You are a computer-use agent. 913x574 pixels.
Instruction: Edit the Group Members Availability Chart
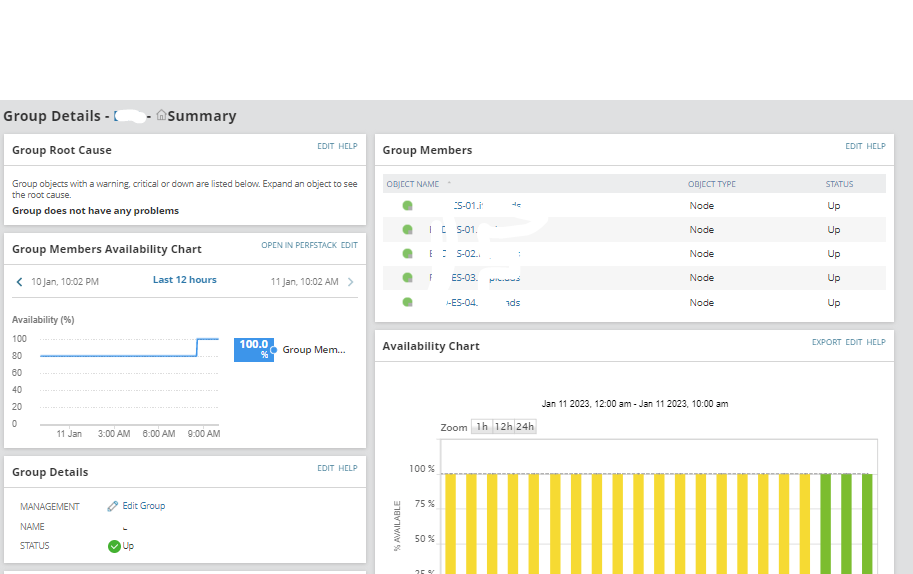349,245
